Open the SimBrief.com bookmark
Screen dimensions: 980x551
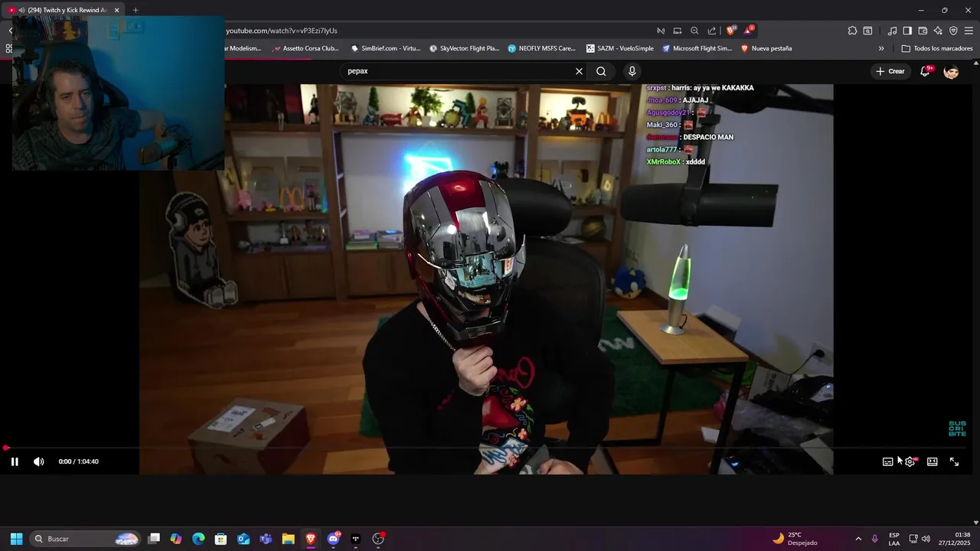tap(385, 48)
